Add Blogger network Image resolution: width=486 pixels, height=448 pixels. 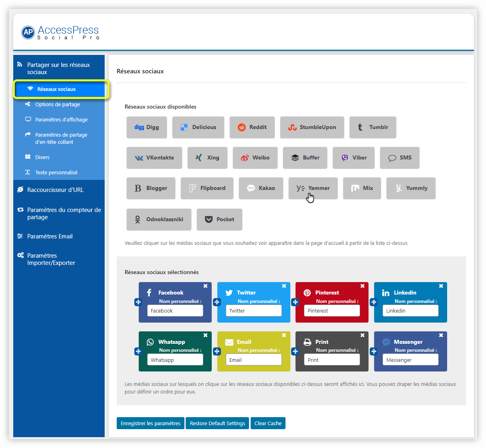click(151, 188)
